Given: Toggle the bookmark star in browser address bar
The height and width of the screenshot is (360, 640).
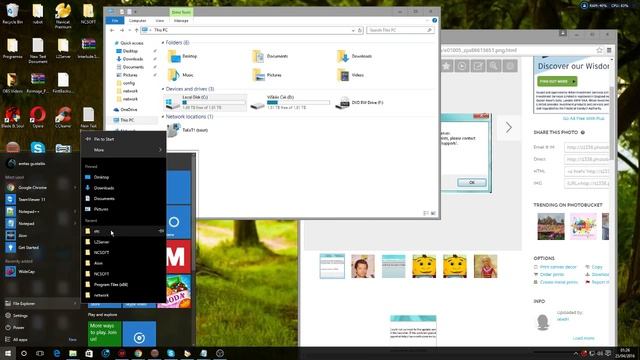Looking at the screenshot, I should (x=599, y=50).
